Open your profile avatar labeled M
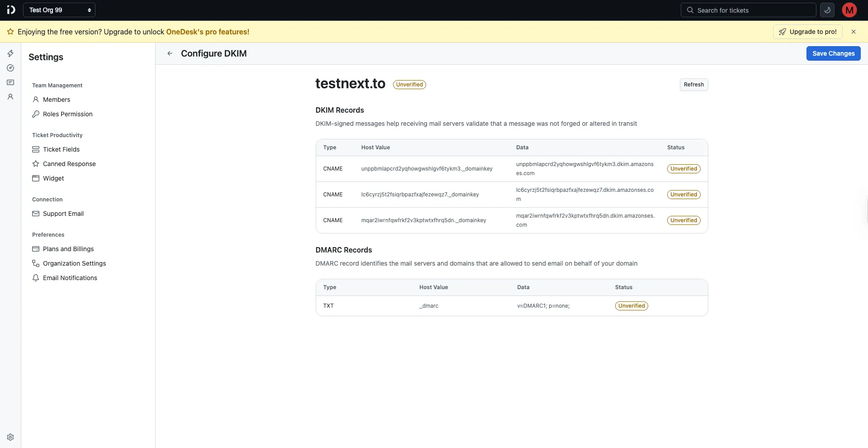The height and width of the screenshot is (448, 868). pyautogui.click(x=849, y=10)
